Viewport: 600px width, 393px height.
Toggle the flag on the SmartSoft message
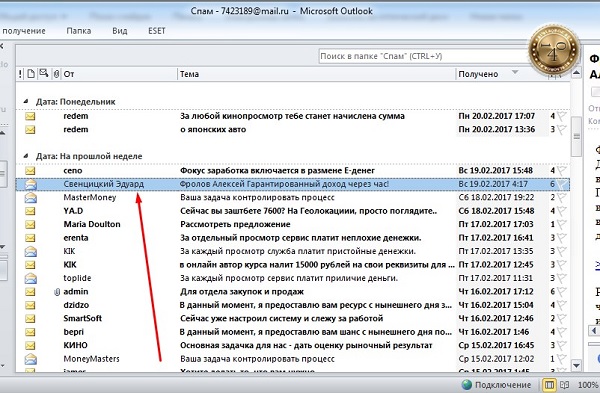(x=561, y=318)
